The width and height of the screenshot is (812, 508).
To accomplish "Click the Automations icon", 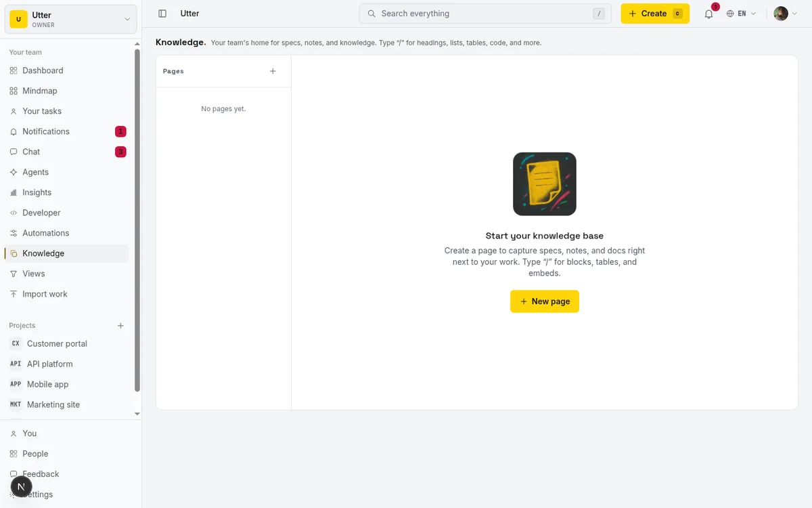I will click(x=14, y=233).
